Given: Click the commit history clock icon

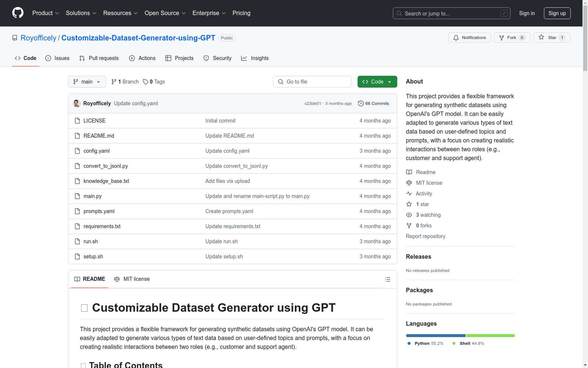Looking at the screenshot, I should pyautogui.click(x=361, y=103).
